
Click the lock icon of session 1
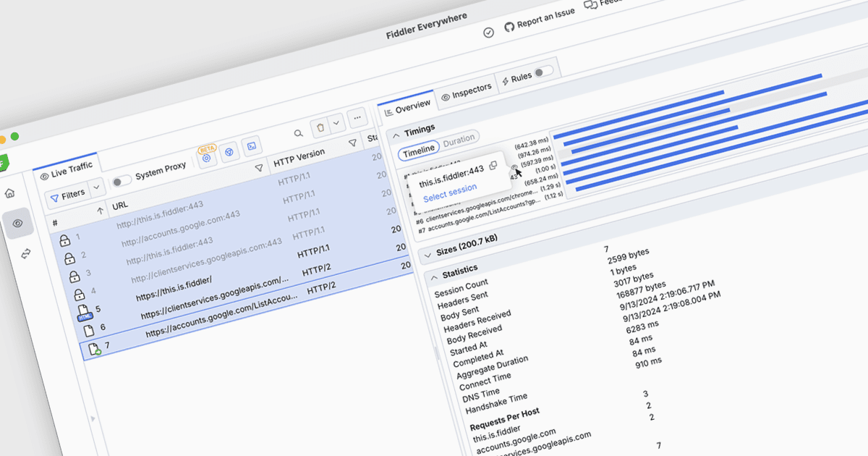click(64, 241)
